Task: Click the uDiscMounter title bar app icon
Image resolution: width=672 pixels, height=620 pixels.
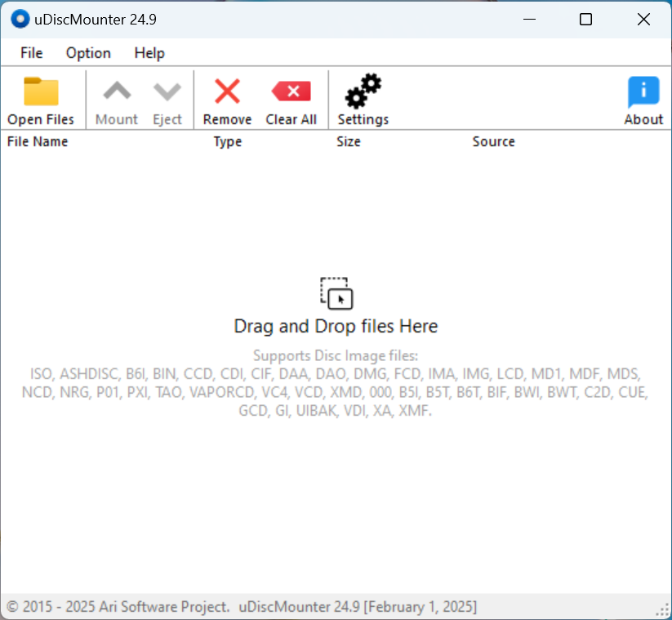Action: coord(20,20)
